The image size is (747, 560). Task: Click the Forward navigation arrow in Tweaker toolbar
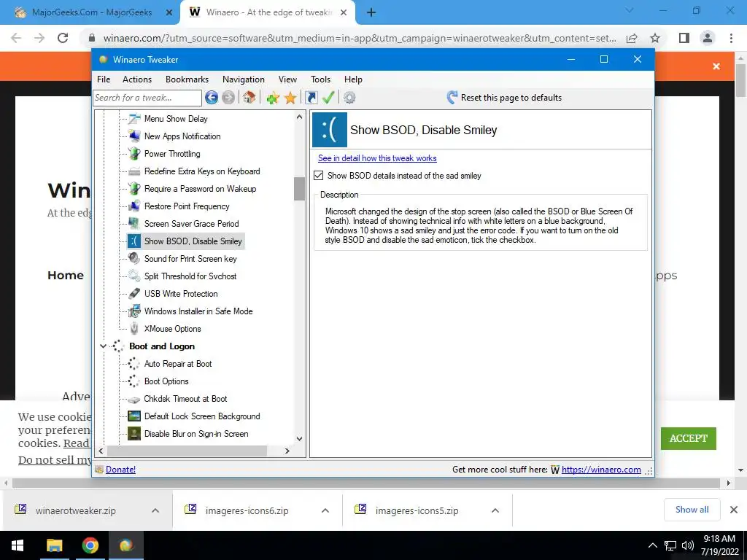click(228, 98)
